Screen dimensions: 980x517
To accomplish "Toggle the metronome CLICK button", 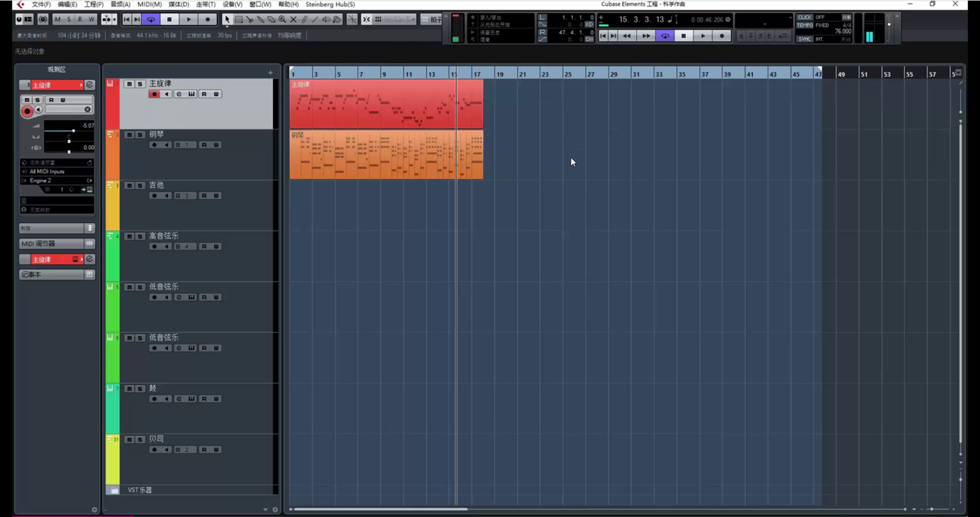I will tap(805, 17).
